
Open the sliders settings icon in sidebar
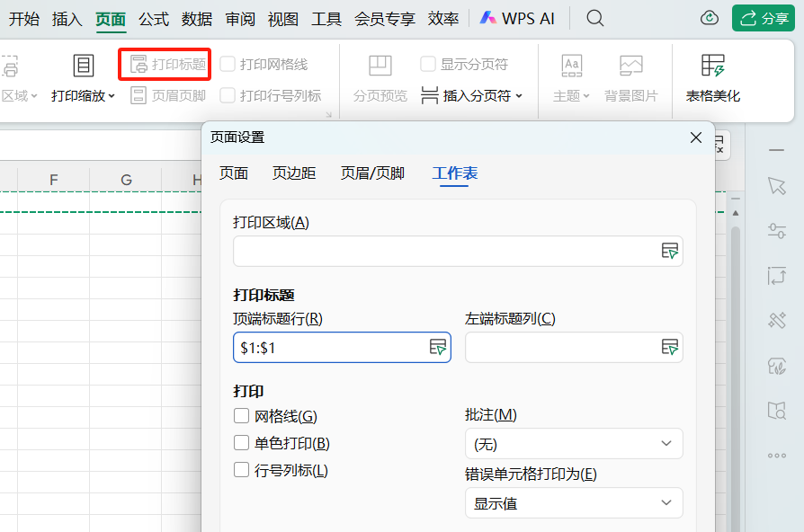[x=777, y=231]
